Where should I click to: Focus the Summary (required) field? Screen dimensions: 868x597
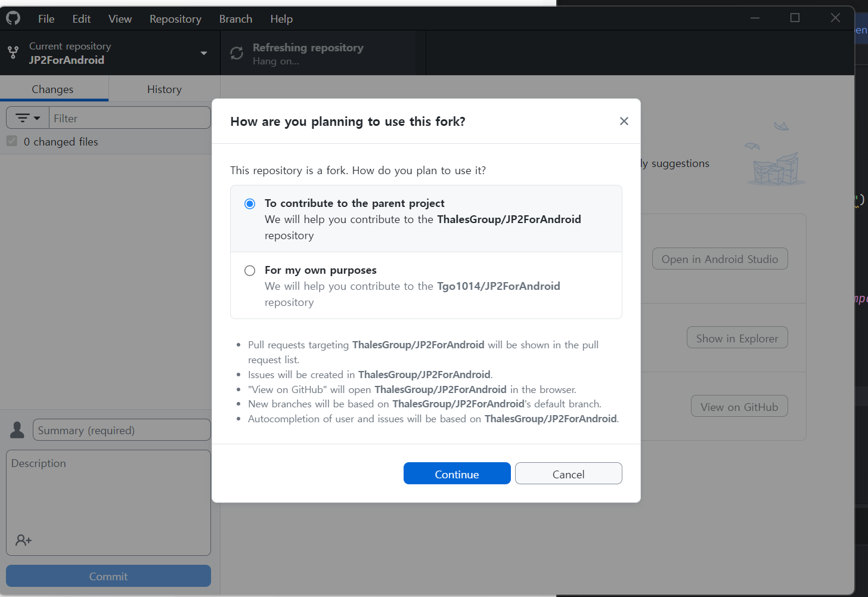(x=122, y=430)
